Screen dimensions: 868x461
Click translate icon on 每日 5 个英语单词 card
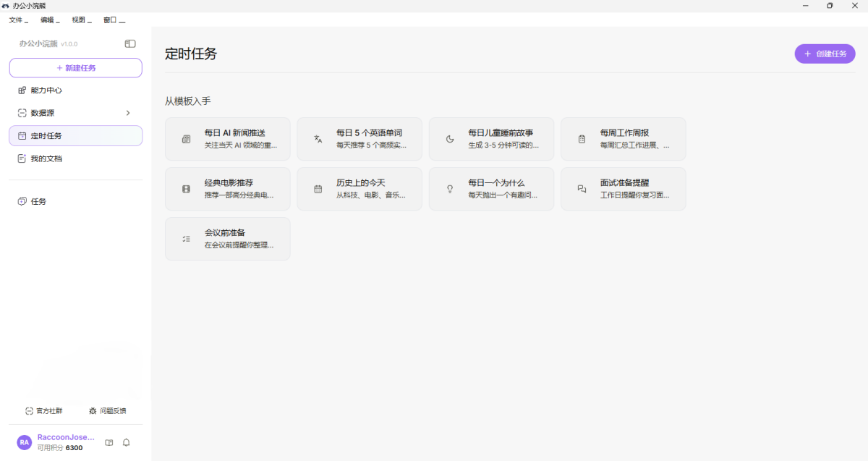coord(318,139)
